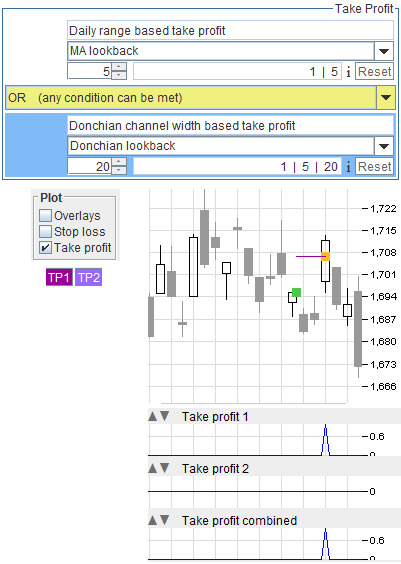Click the Take profit 1 panel header
The height and width of the screenshot is (564, 401).
(274, 417)
